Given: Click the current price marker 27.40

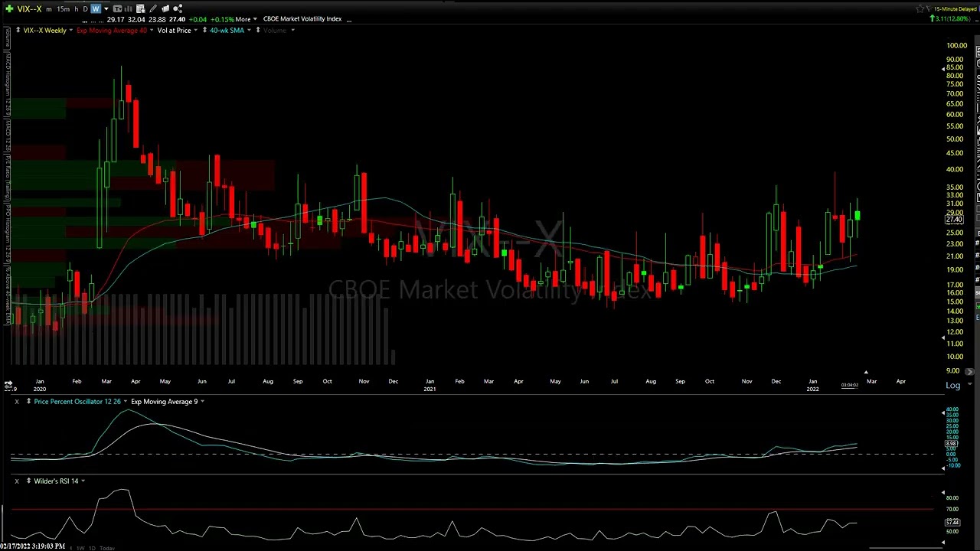Looking at the screenshot, I should click(x=952, y=220).
